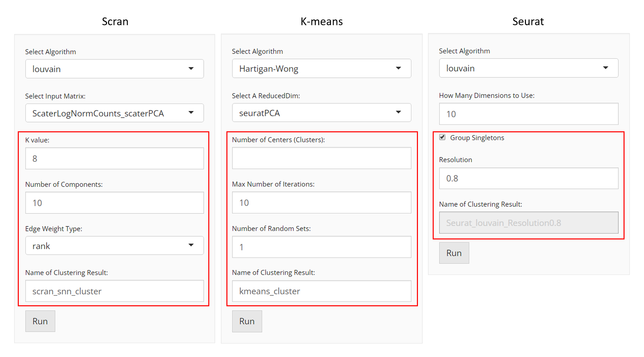Click the Seurat_louvain_Resolution0.8 name field
The width and height of the screenshot is (644, 357).
click(528, 223)
